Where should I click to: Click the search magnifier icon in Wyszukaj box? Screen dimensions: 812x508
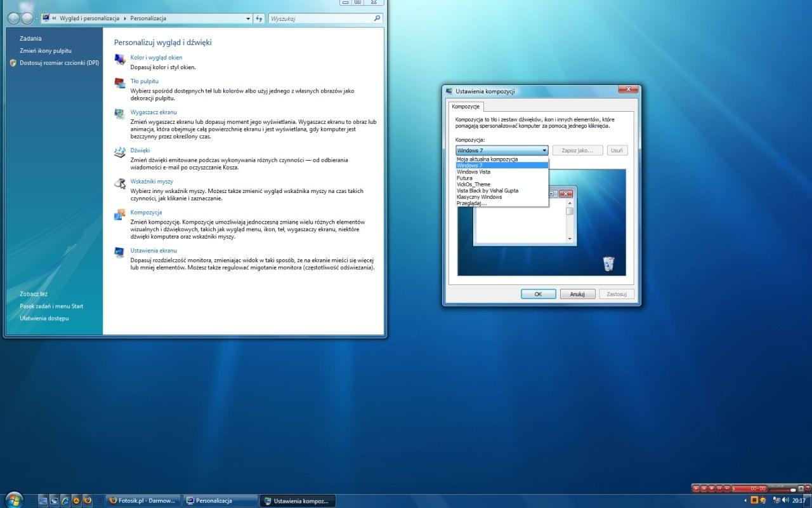[x=377, y=18]
